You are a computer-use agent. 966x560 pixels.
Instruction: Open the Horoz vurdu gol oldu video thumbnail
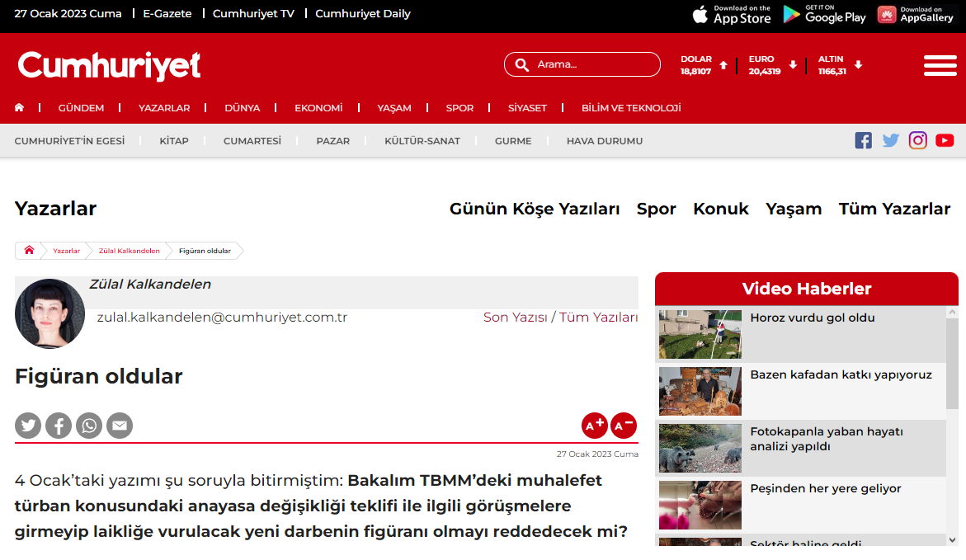coord(700,334)
